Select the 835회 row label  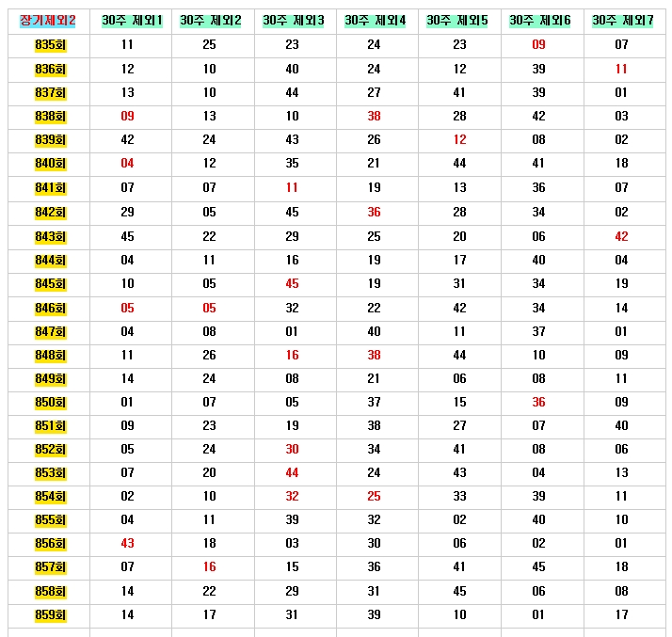[x=50, y=44]
